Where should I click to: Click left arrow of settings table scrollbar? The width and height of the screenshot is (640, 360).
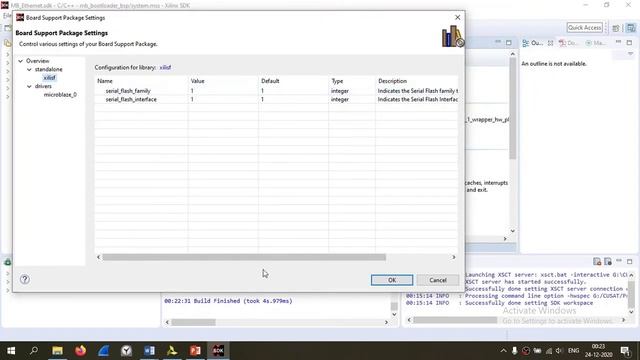(x=98, y=257)
